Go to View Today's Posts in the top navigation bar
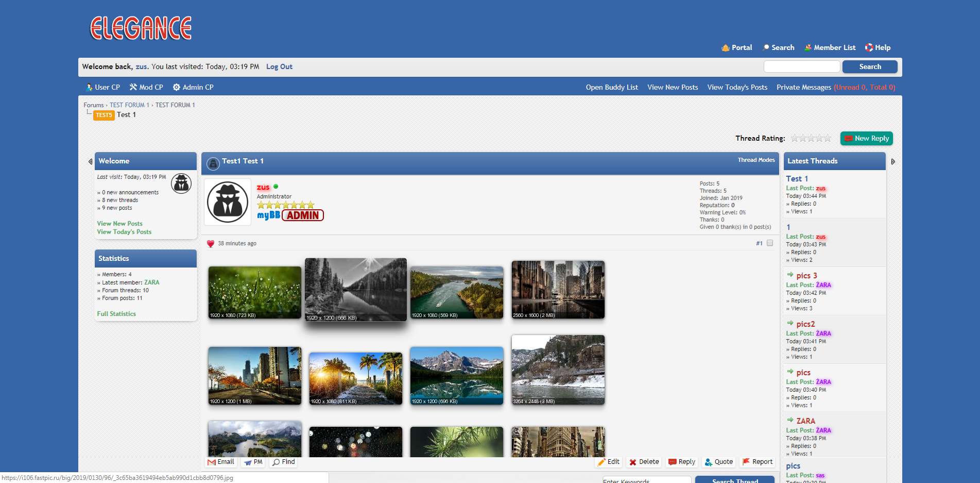The width and height of the screenshot is (980, 483). pyautogui.click(x=737, y=87)
